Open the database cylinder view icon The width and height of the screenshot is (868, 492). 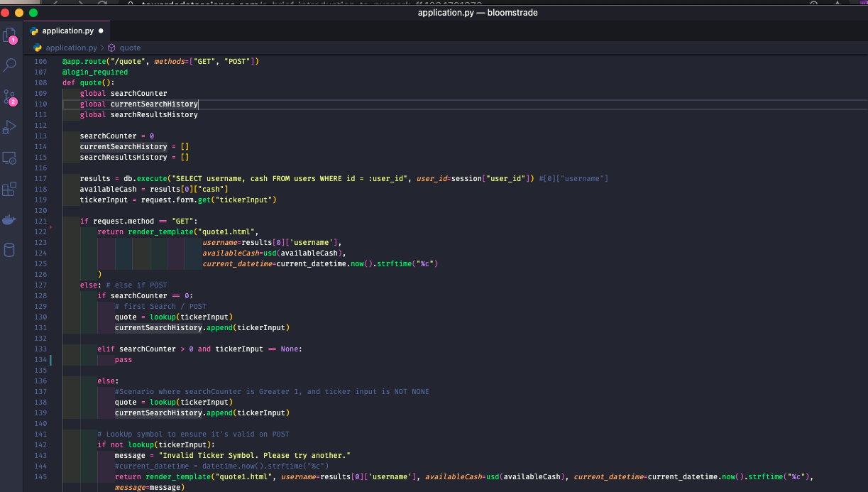(x=10, y=249)
